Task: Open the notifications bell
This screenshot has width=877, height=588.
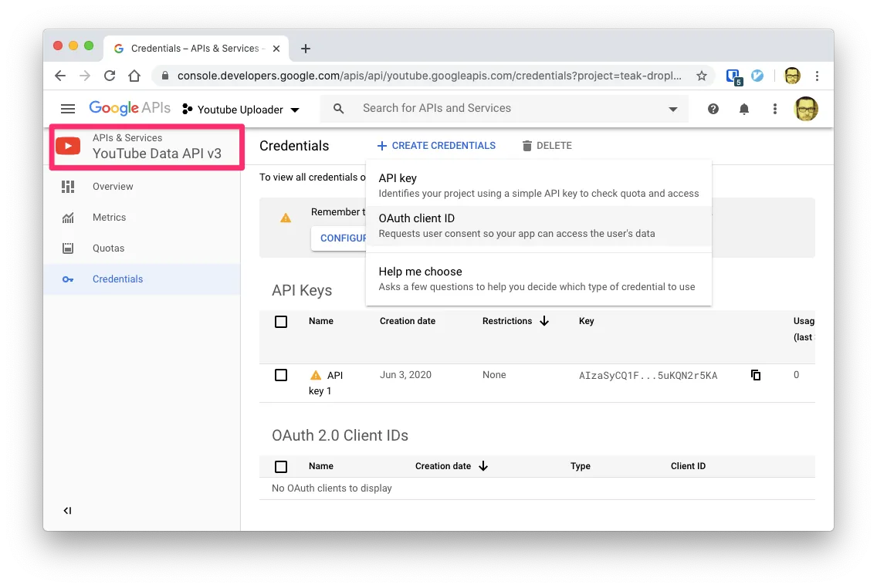Action: click(x=744, y=109)
